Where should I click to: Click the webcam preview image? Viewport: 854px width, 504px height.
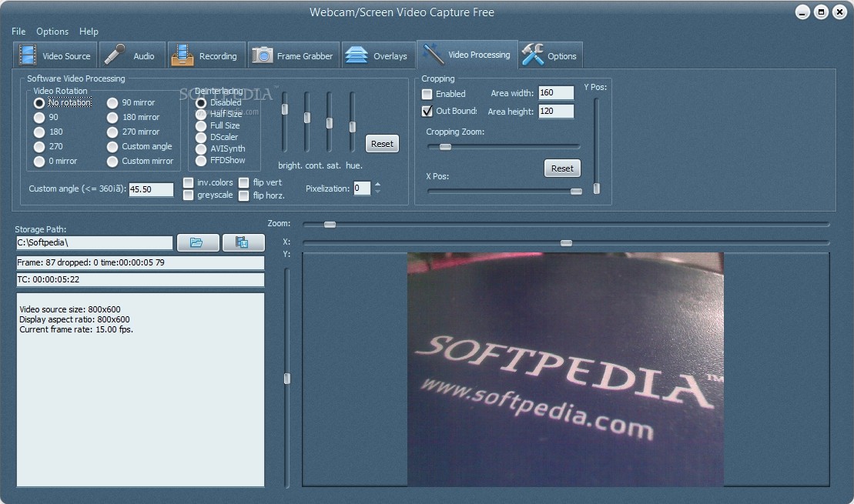[565, 369]
